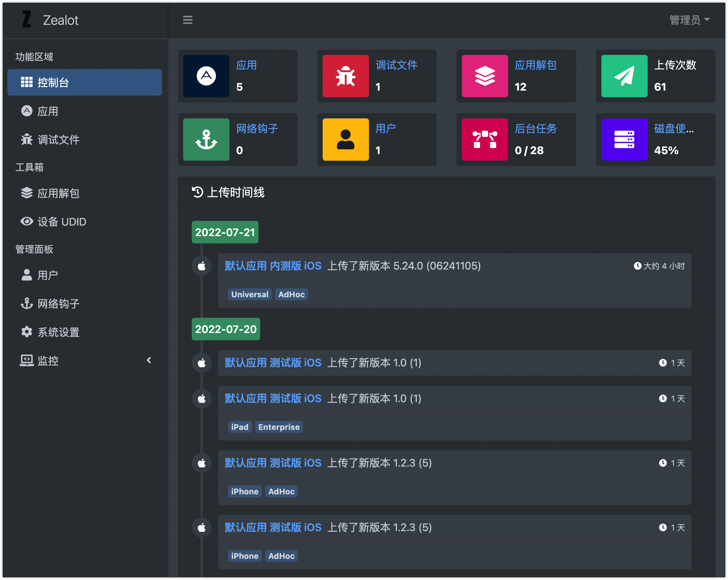The height and width of the screenshot is (580, 728).
Task: Click the dark blue 应用 card icon
Action: click(x=206, y=76)
